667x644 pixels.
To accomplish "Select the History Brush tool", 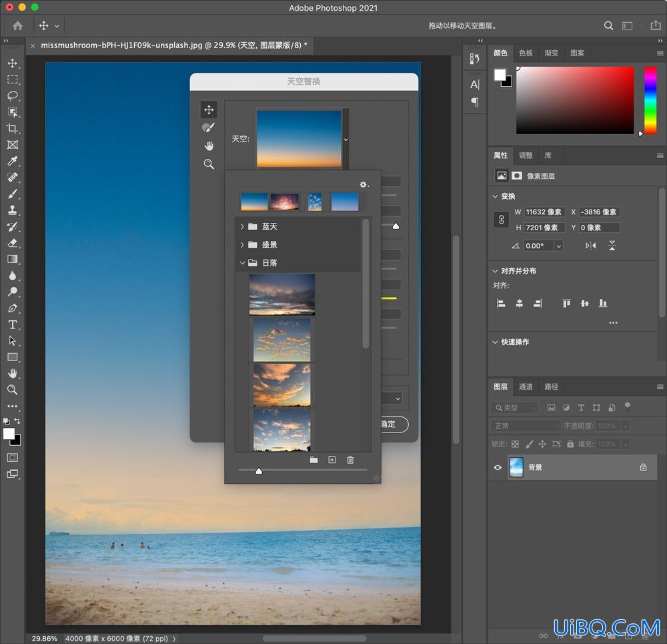I will coord(12,226).
